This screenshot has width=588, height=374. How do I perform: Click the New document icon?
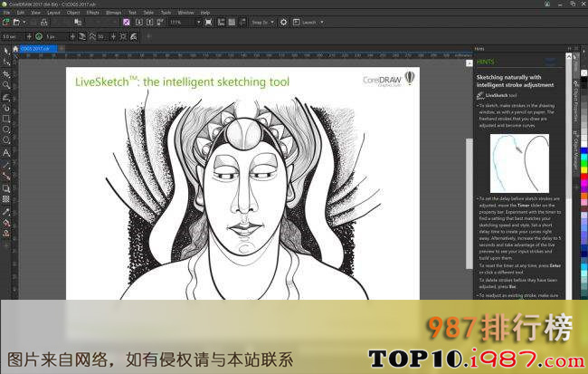6,22
